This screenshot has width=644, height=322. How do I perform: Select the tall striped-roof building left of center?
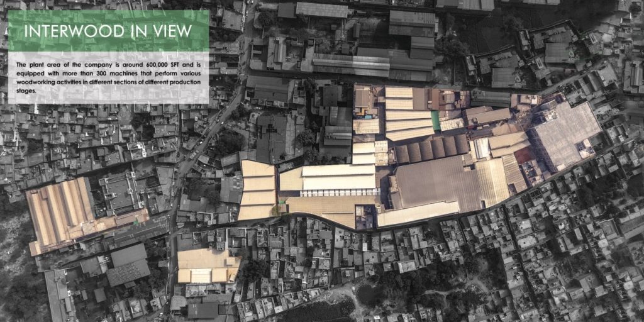(258, 189)
